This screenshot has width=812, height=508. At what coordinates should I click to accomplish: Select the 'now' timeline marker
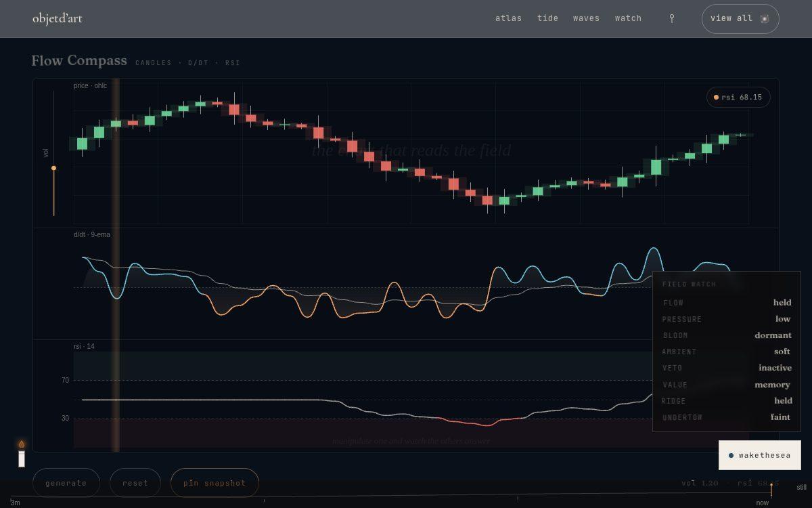(x=763, y=503)
